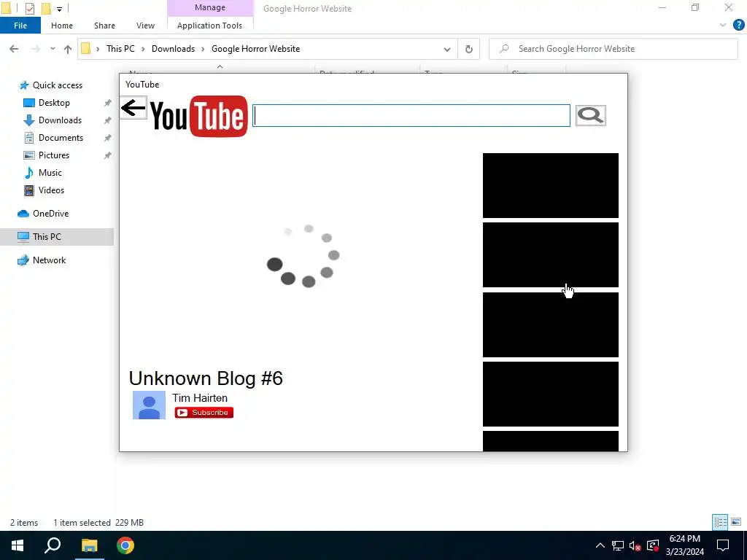Open Network in the navigation pane
Image resolution: width=747 pixels, height=560 pixels.
tap(49, 260)
